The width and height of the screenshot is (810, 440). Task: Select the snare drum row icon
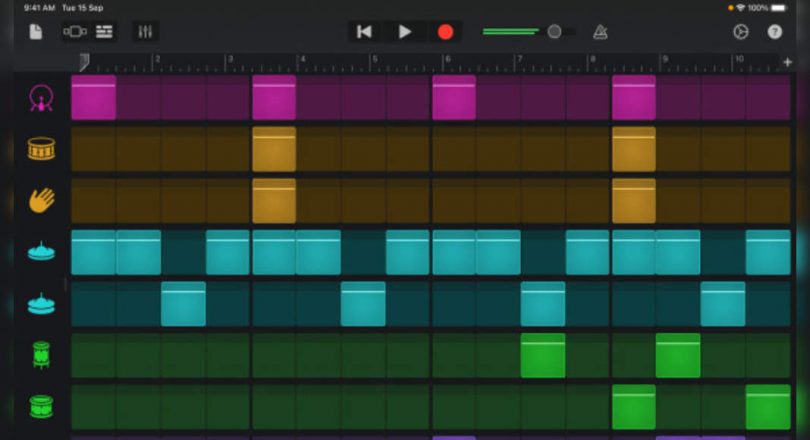click(x=41, y=149)
